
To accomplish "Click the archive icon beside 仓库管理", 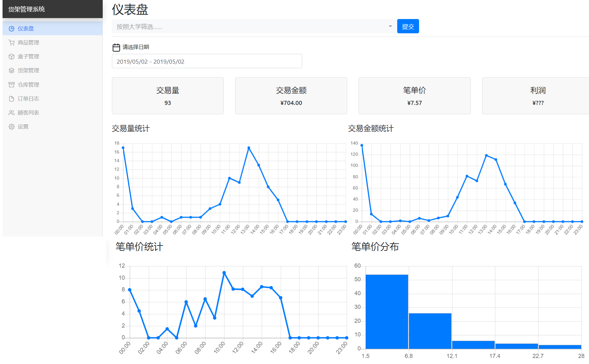I will click(x=12, y=85).
